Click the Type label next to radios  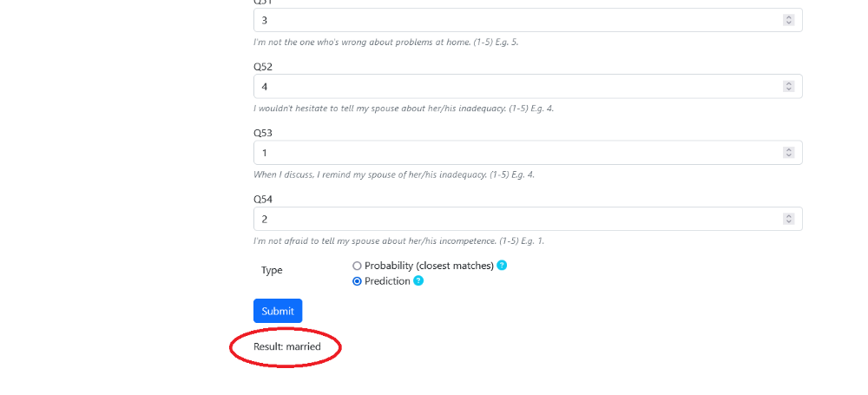(x=272, y=270)
